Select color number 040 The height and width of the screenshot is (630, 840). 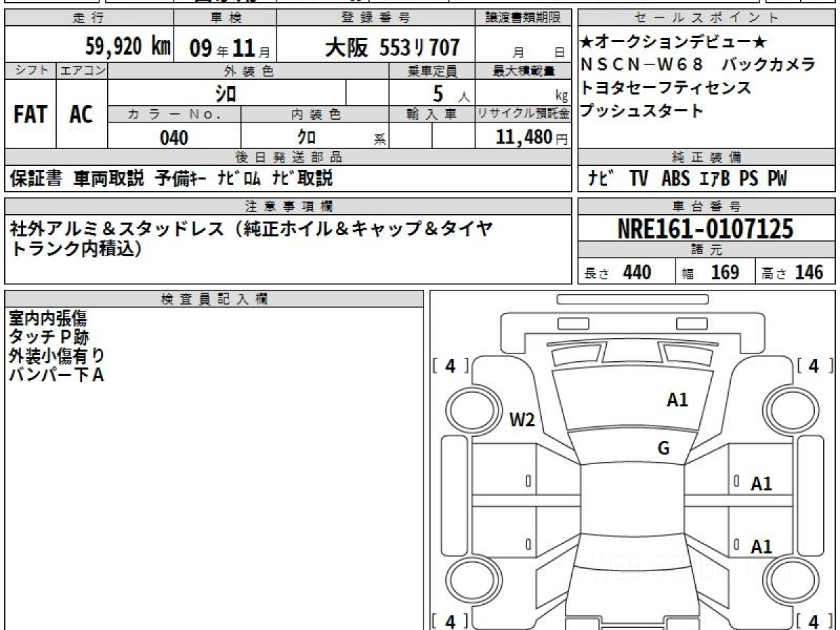coord(174,138)
